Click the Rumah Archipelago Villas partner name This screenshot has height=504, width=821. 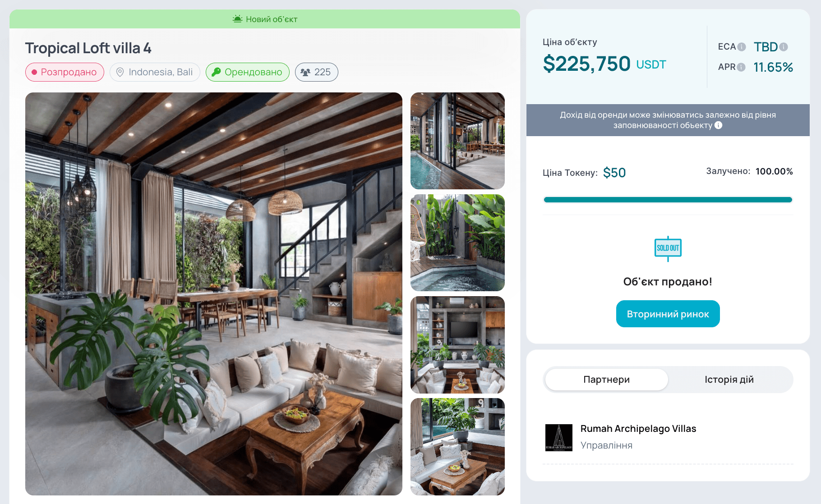[x=638, y=429]
